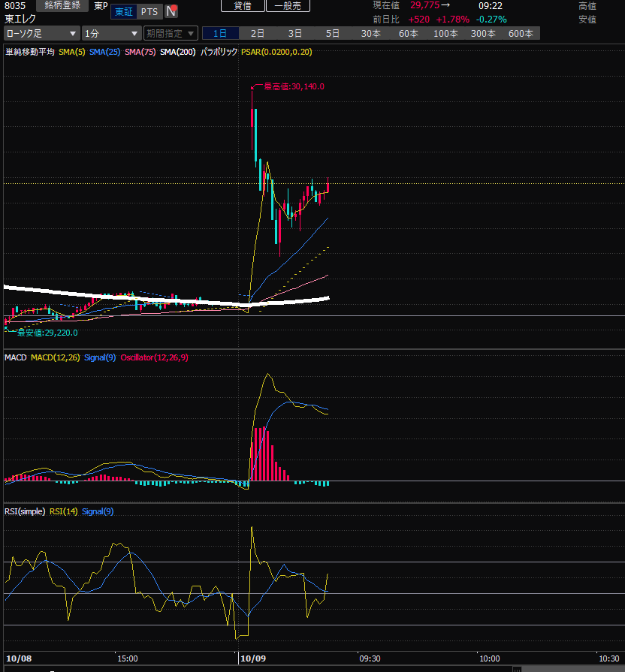Expand the 期間指定 dropdown
Image resolution: width=625 pixels, height=672 pixels.
(171, 34)
